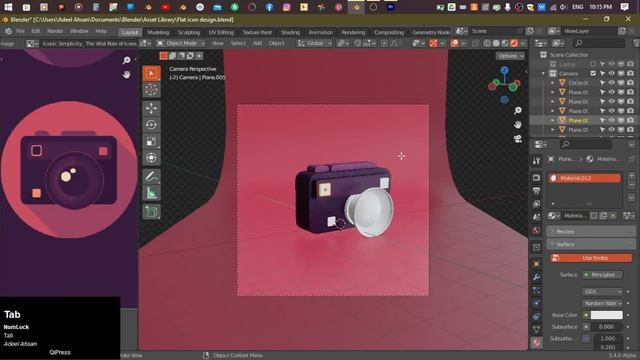This screenshot has height=360, width=640.
Task: Open the World properties tab
Action: 536,230
